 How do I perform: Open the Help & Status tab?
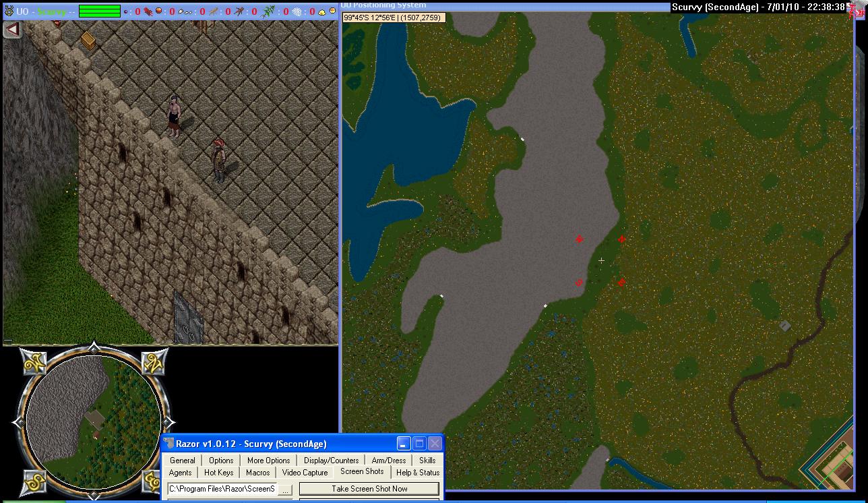click(x=418, y=473)
